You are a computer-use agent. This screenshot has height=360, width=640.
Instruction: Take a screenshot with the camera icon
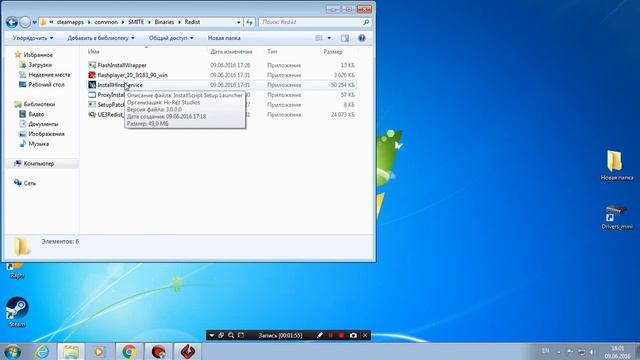click(x=353, y=336)
